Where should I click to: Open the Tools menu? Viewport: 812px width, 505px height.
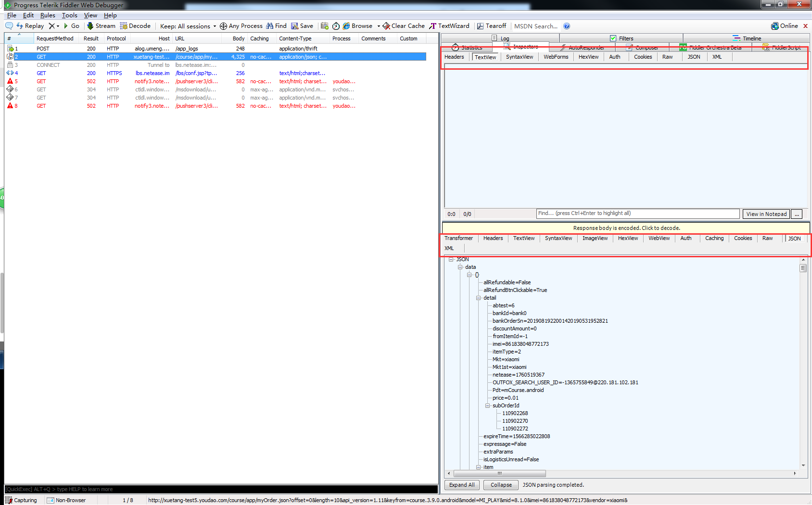click(70, 15)
